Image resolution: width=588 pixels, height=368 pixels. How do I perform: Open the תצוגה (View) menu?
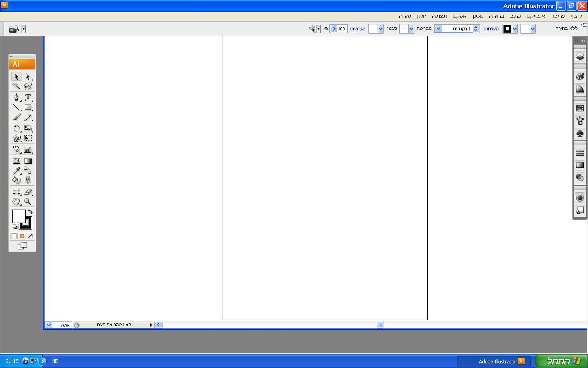(440, 16)
